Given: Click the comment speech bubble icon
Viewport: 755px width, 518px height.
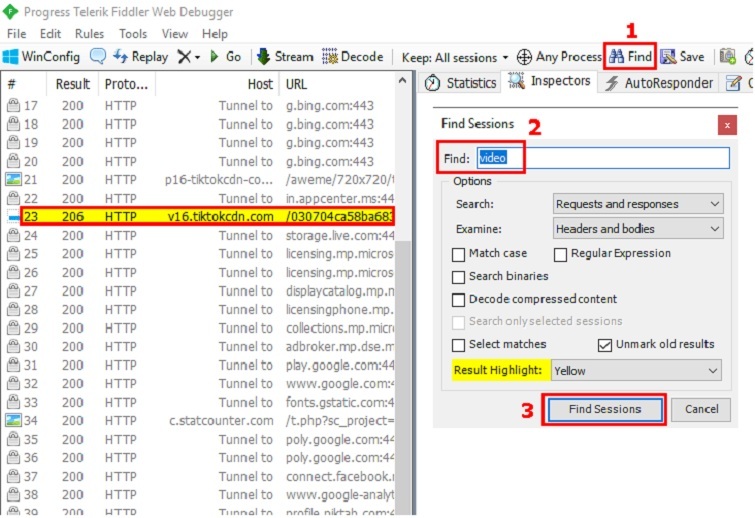Looking at the screenshot, I should click(x=98, y=57).
